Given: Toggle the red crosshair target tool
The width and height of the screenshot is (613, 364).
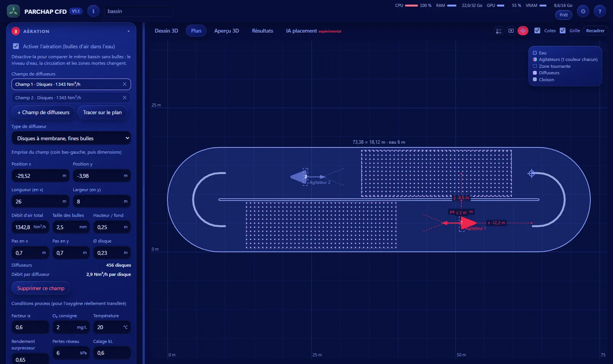Looking at the screenshot, I should 523,31.
